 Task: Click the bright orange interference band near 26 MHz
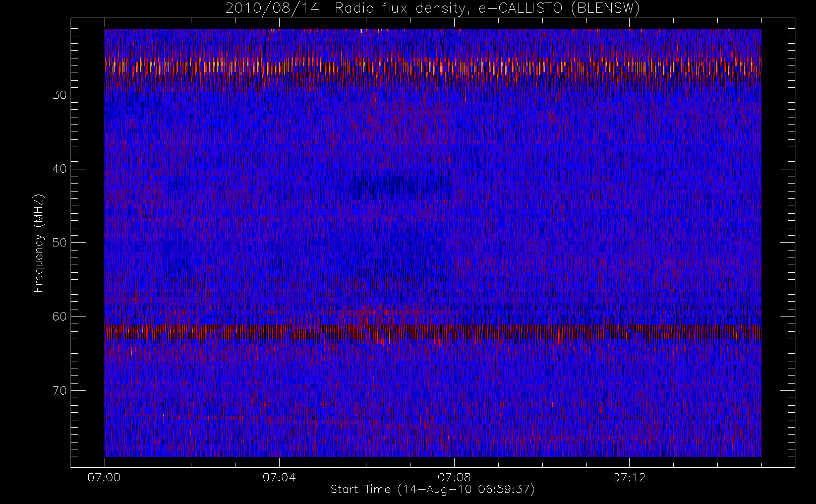click(x=433, y=67)
